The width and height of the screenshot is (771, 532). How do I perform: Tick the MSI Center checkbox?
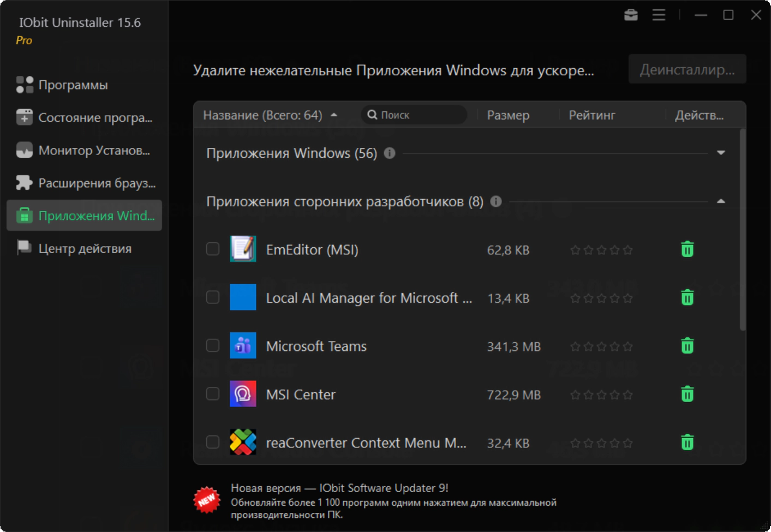point(213,394)
